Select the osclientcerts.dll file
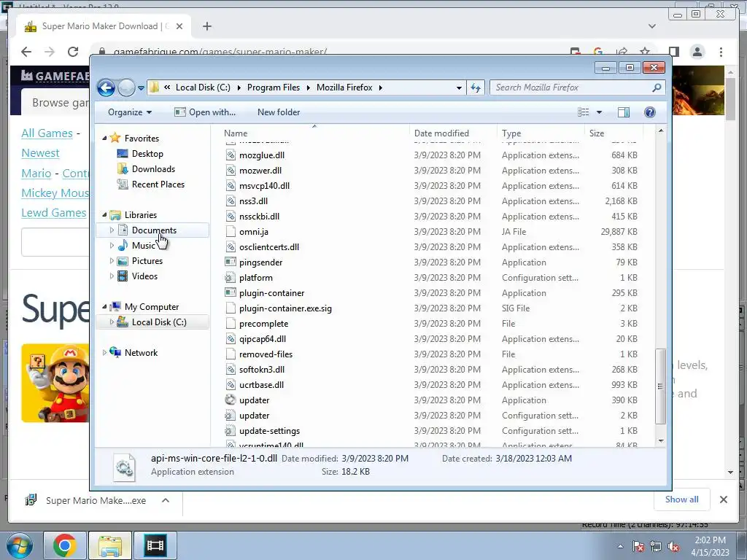Screen dimensions: 747x560 pyautogui.click(x=269, y=247)
